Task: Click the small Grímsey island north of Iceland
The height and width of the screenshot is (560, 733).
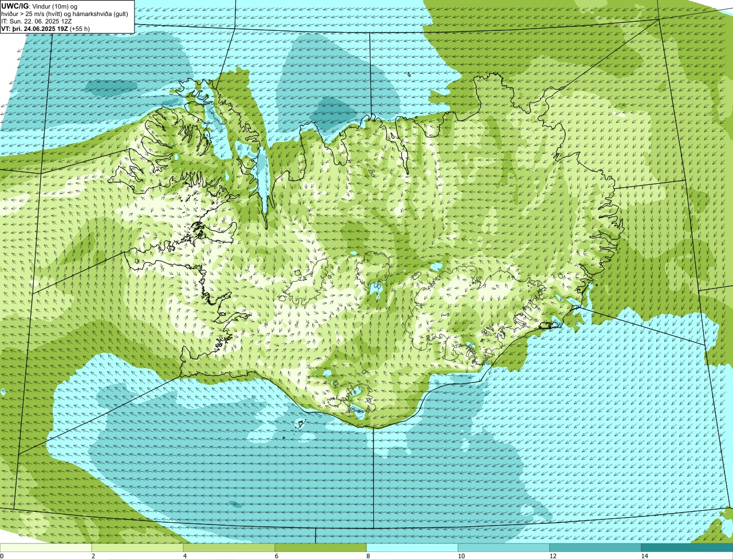Action: (x=410, y=73)
